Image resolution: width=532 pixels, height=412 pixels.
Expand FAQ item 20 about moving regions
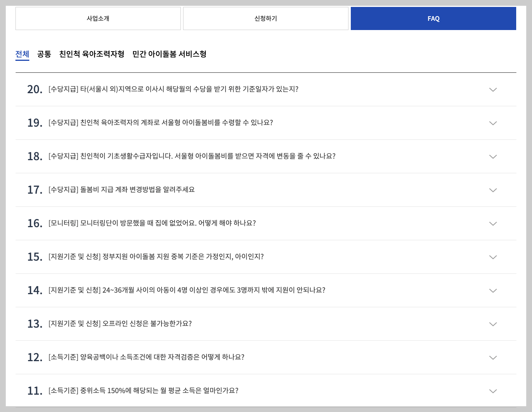[x=493, y=89]
